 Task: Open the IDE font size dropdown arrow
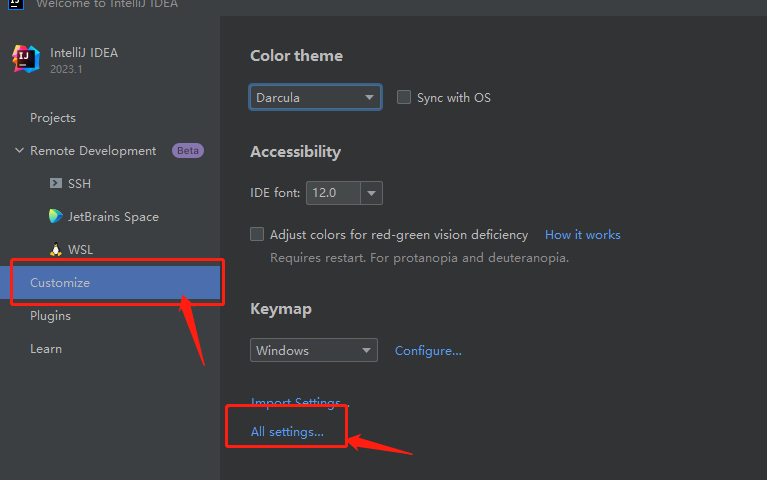[371, 193]
